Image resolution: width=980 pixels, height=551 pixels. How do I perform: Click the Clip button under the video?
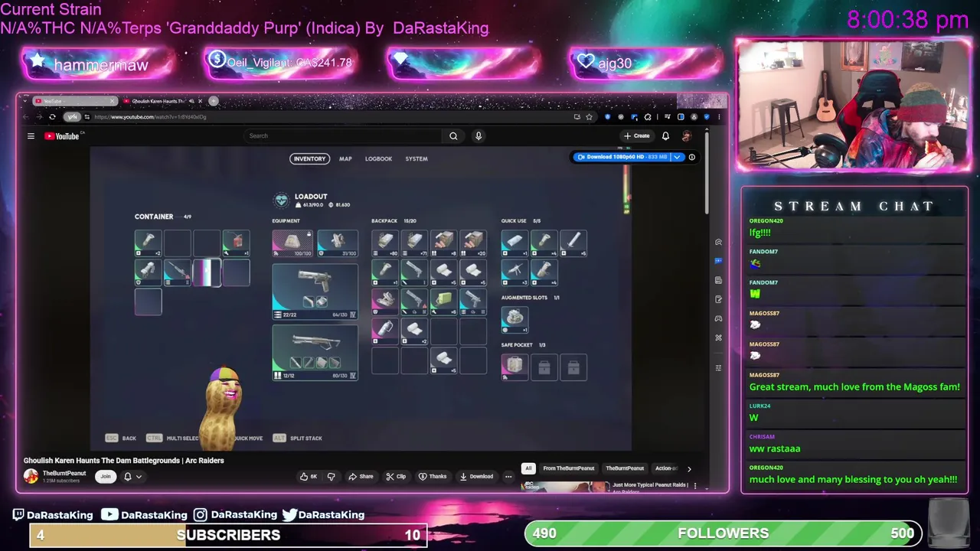(396, 477)
